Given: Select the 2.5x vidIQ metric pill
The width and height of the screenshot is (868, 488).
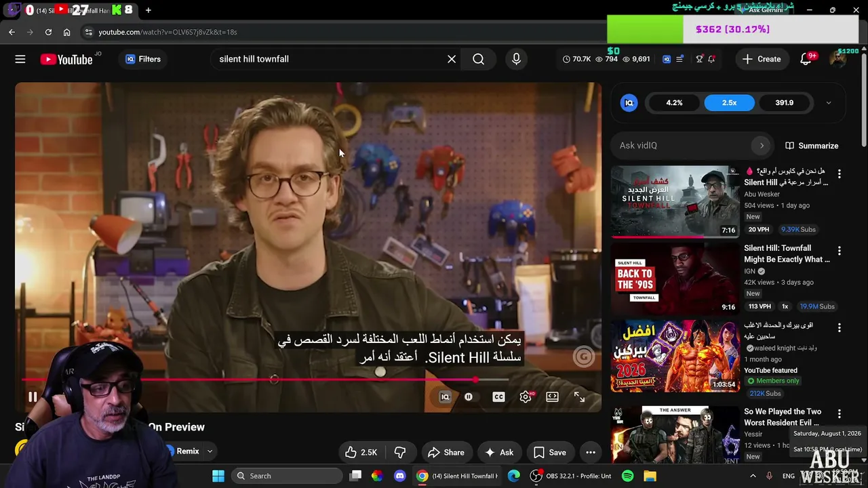Looking at the screenshot, I should click(729, 103).
